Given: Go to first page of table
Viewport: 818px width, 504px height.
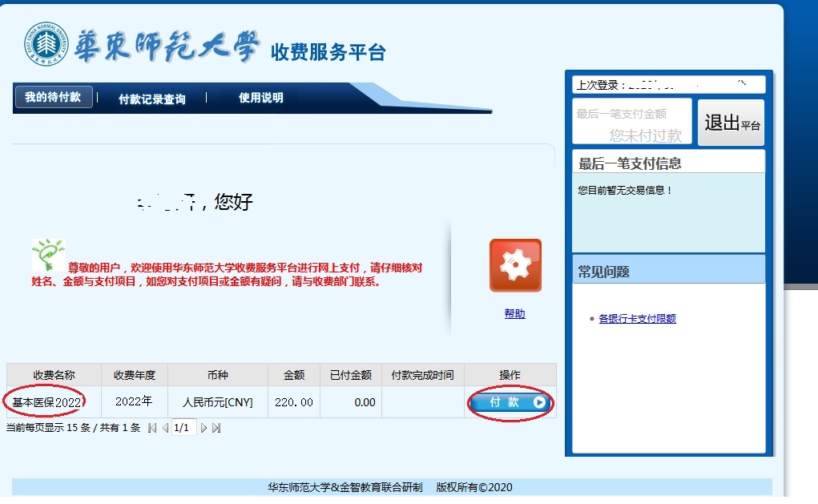Looking at the screenshot, I should (151, 429).
